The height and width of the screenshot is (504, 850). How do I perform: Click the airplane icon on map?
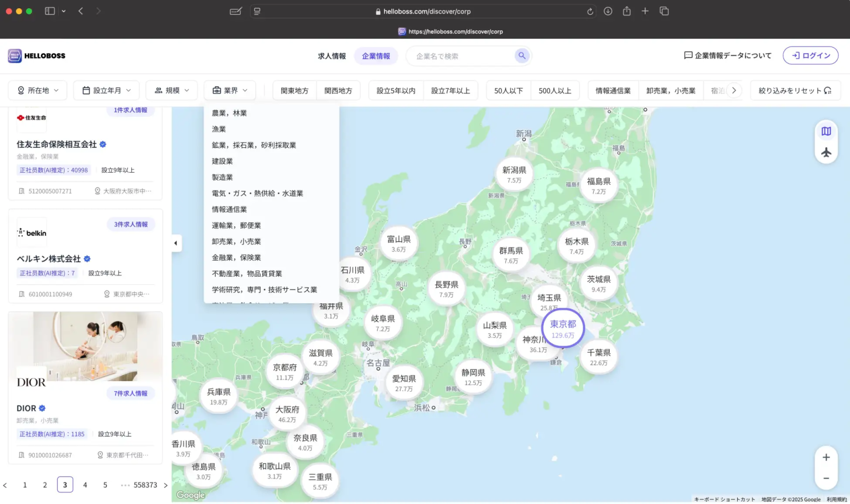[826, 152]
